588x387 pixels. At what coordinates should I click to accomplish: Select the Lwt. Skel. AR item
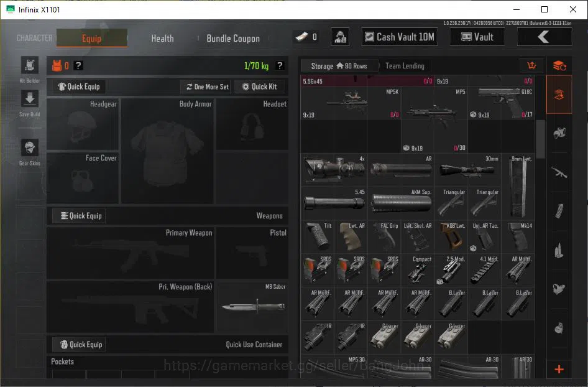(418, 236)
